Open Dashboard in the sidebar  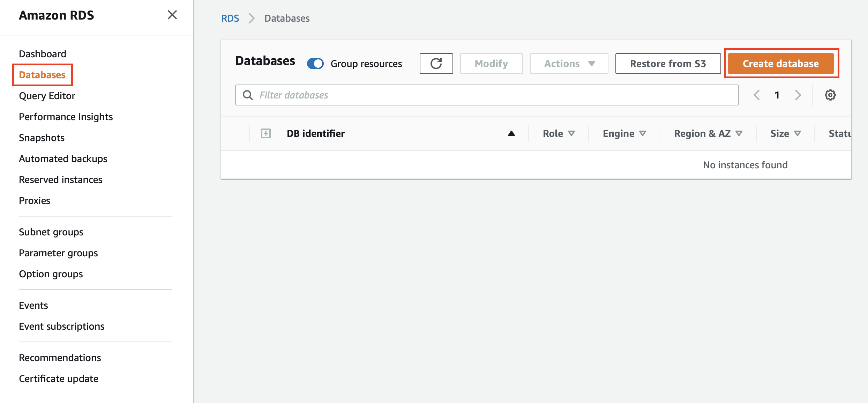[x=43, y=54]
